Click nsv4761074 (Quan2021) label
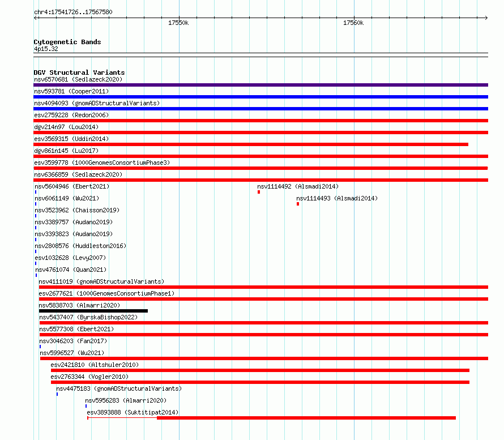Image resolution: width=504 pixels, height=440 pixels. tap(71, 270)
